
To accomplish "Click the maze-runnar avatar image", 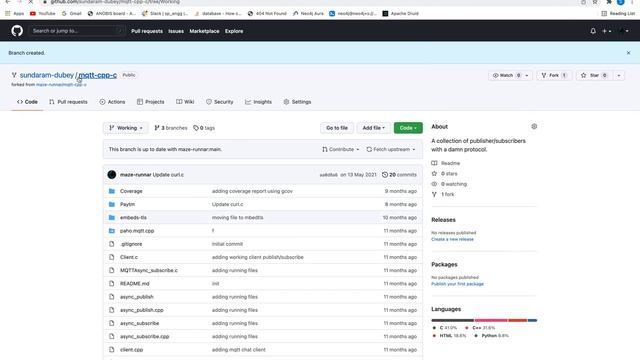I will [x=111, y=175].
